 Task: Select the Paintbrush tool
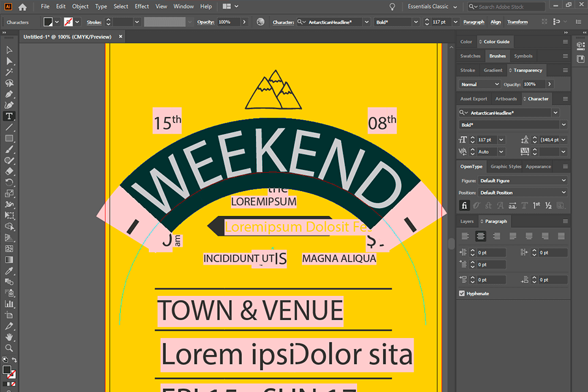tap(9, 149)
